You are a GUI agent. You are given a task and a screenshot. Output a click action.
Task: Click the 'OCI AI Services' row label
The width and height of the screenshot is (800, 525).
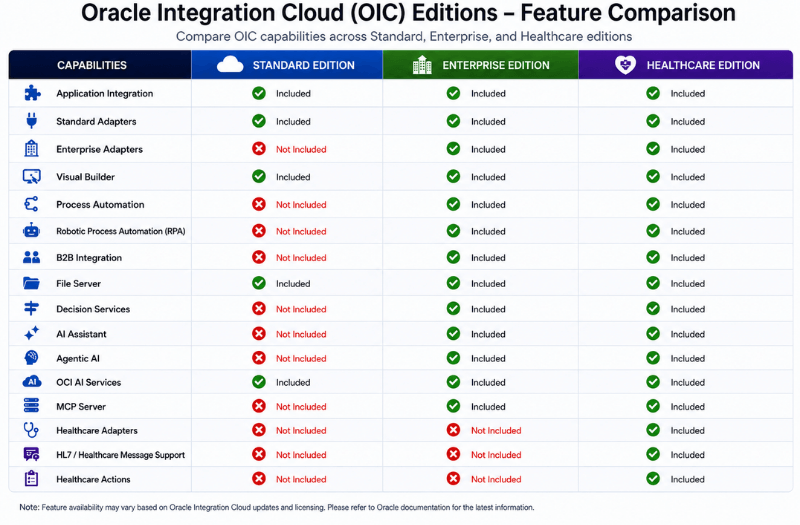tap(88, 382)
